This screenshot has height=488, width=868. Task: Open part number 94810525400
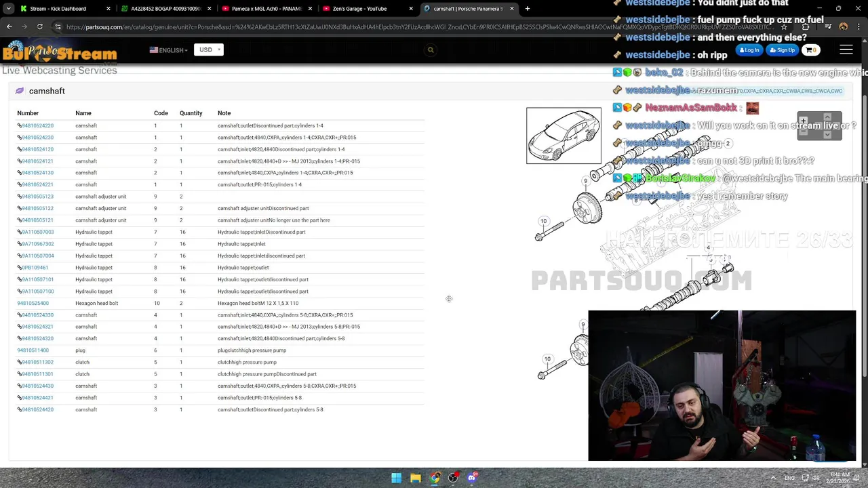[33, 303]
